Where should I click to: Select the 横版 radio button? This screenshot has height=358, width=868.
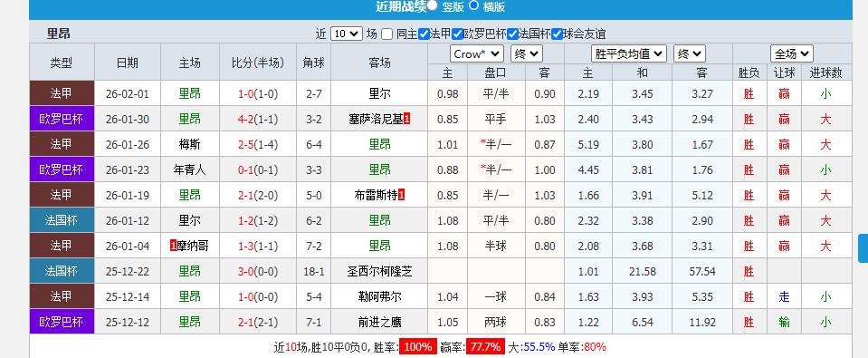[474, 5]
